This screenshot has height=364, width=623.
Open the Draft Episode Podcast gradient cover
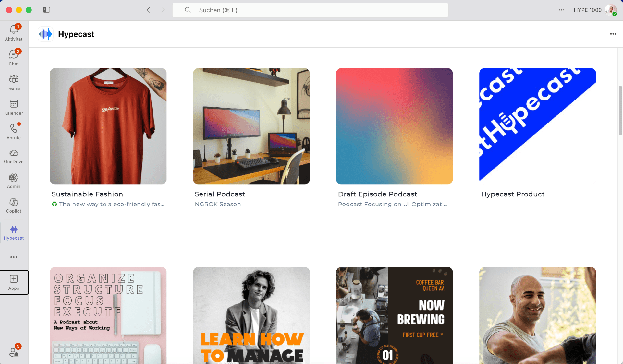394,126
